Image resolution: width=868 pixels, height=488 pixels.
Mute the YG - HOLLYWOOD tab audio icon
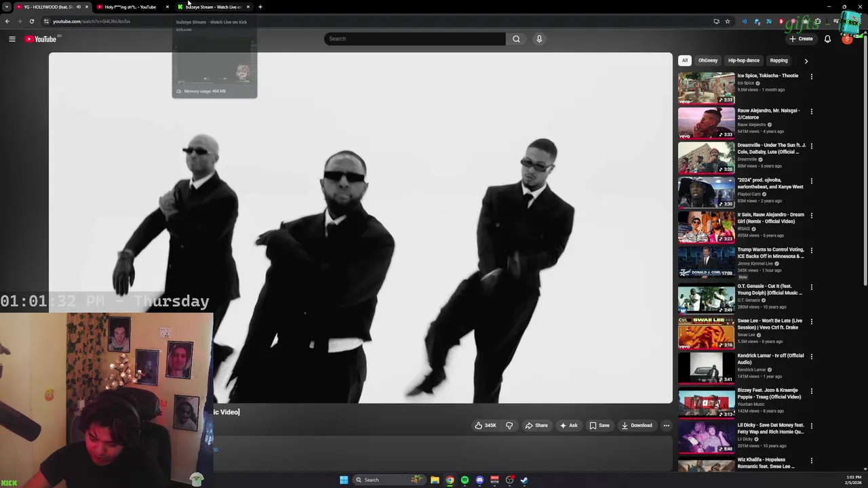tap(79, 7)
